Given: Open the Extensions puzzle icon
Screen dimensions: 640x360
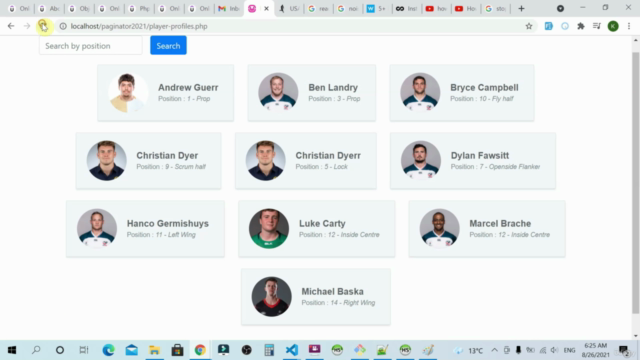Looking at the screenshot, I should pyautogui.click(x=581, y=26).
